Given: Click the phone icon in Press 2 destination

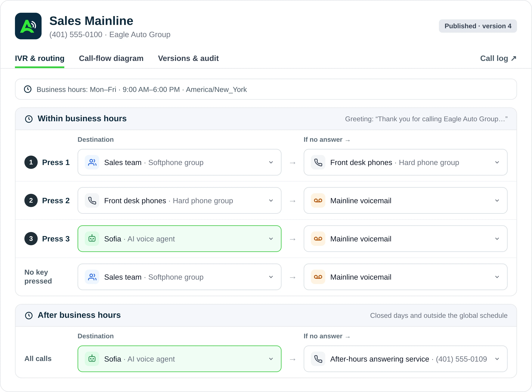Looking at the screenshot, I should coord(92,200).
